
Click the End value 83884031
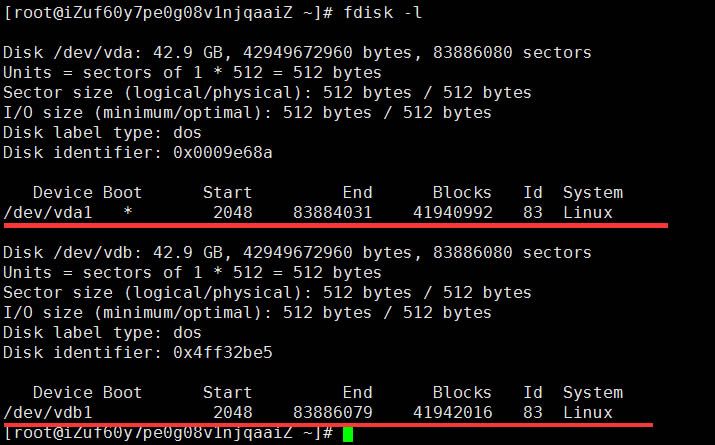(332, 212)
